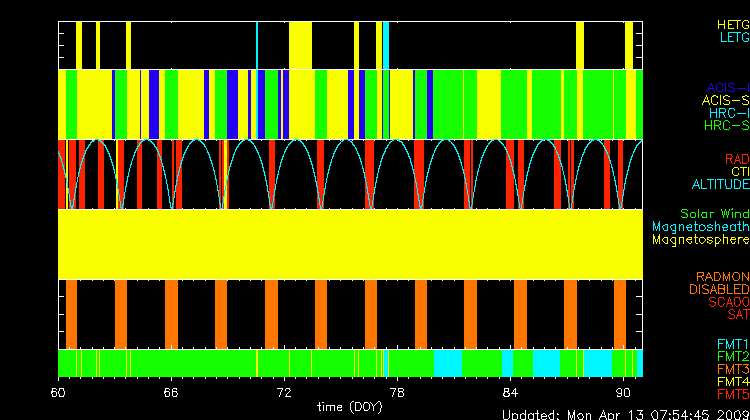Click the HETG legend label
The height and width of the screenshot is (420, 750).
(732, 23)
